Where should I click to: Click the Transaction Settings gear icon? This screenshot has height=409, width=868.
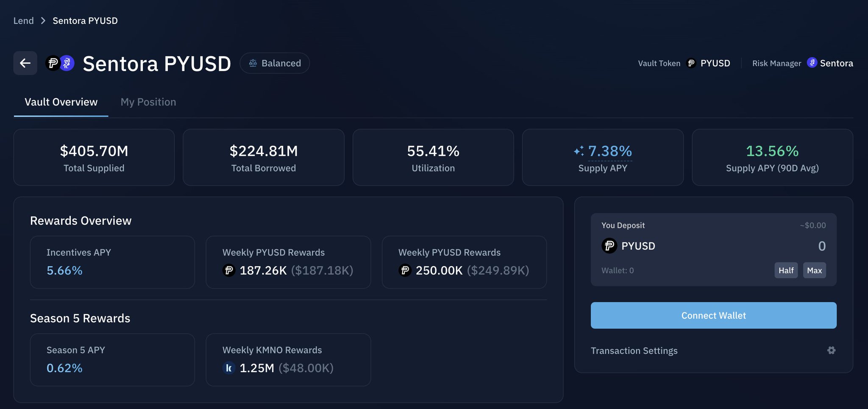pos(831,350)
